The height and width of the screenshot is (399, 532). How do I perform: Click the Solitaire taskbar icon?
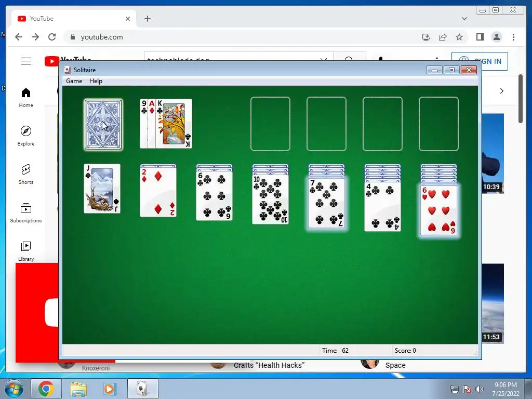point(143,389)
